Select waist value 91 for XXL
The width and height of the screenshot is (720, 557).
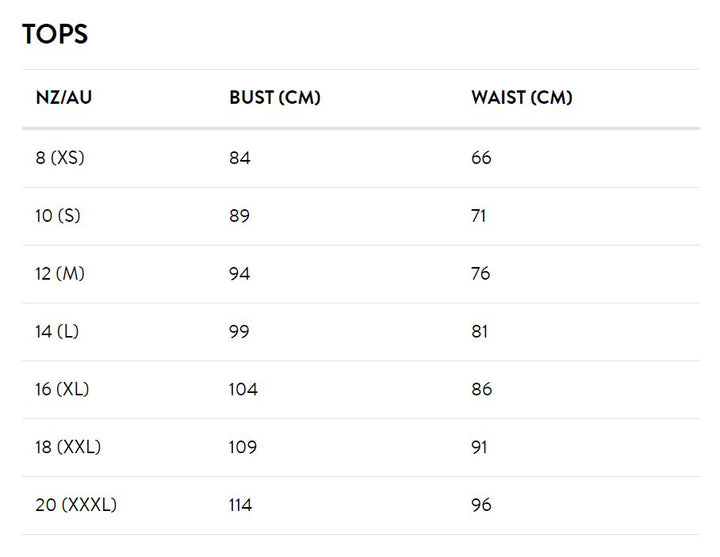[479, 447]
